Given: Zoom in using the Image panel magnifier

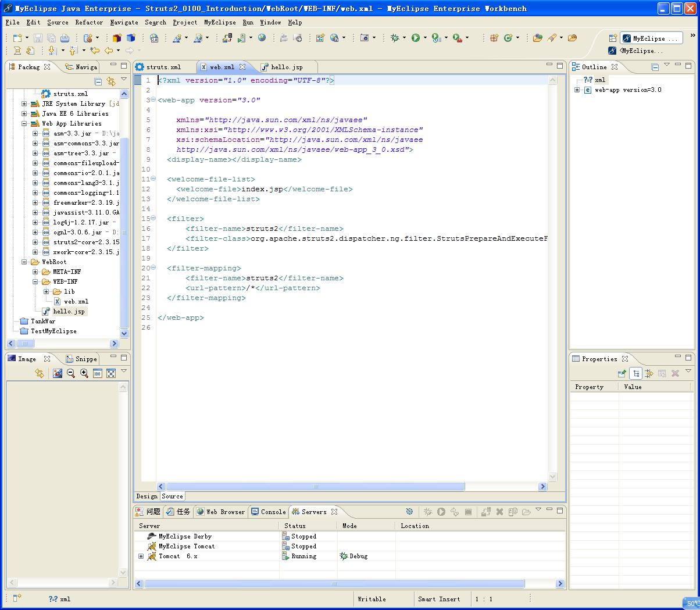Looking at the screenshot, I should [x=84, y=373].
